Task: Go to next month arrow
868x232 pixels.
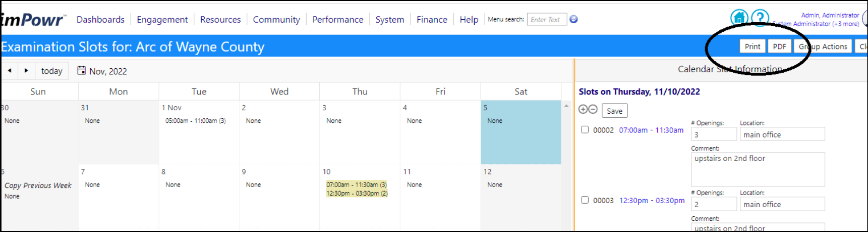Action: point(26,71)
